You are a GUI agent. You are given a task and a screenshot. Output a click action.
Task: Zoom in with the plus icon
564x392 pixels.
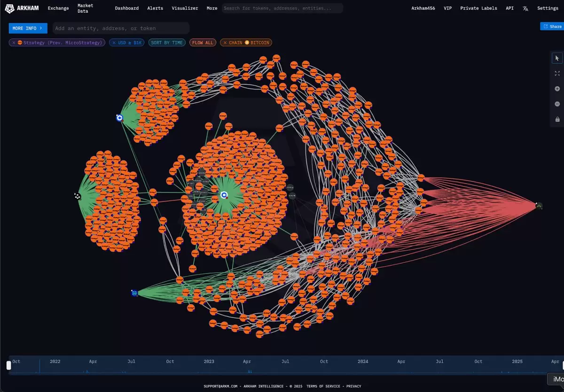pos(557,89)
